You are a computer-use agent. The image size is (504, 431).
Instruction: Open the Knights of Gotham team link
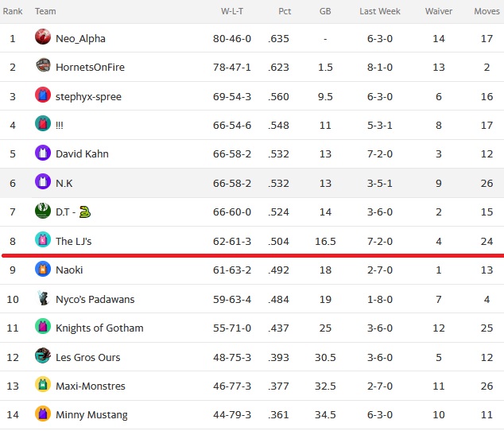[x=99, y=328]
